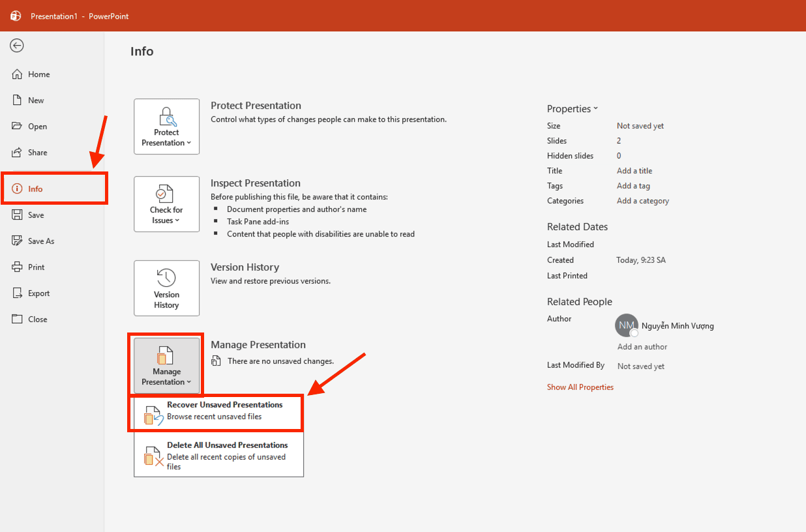The height and width of the screenshot is (532, 806).
Task: Click the Close folder icon
Action: [x=17, y=319]
